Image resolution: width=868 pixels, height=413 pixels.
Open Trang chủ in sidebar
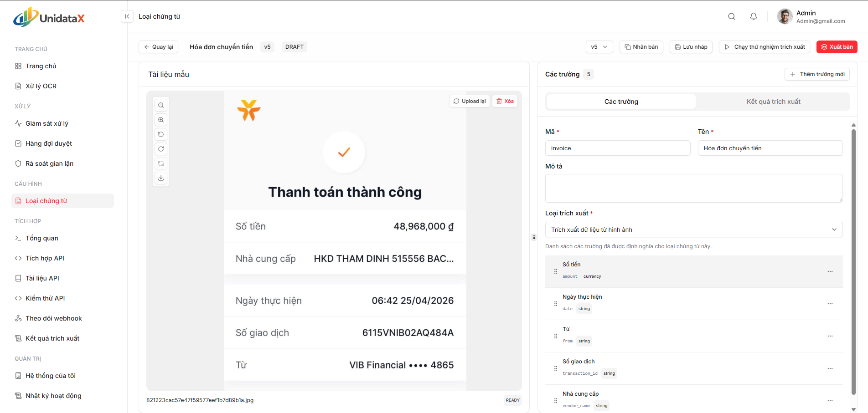click(62, 66)
